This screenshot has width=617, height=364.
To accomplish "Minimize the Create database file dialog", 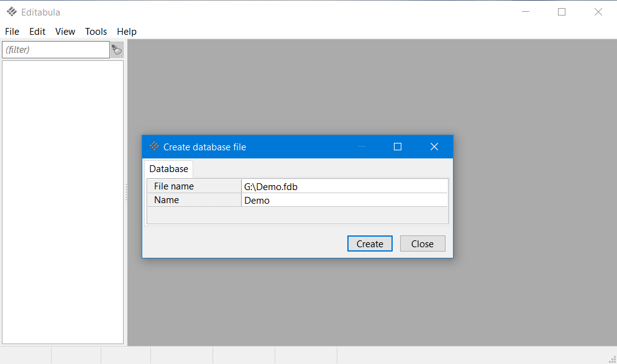I will [x=362, y=147].
